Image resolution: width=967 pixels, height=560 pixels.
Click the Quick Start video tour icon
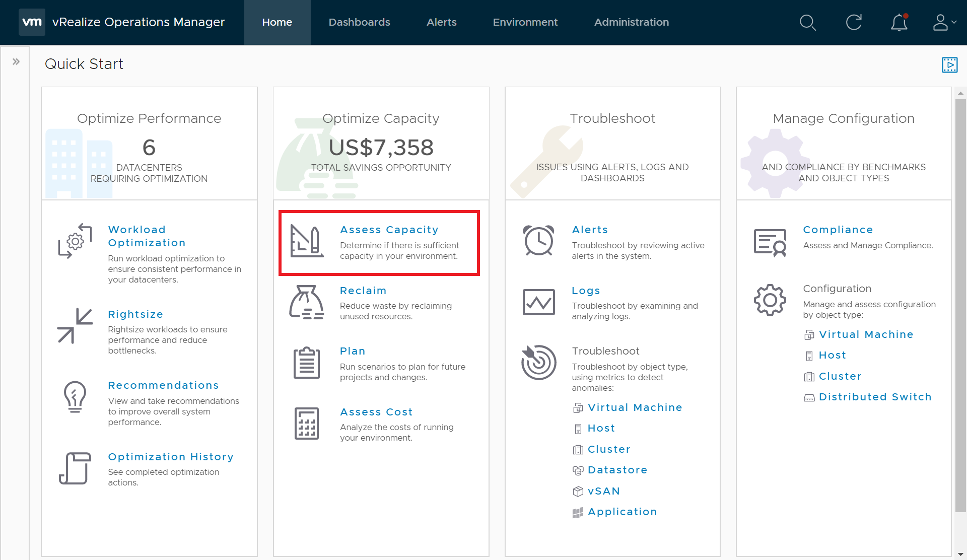point(949,64)
